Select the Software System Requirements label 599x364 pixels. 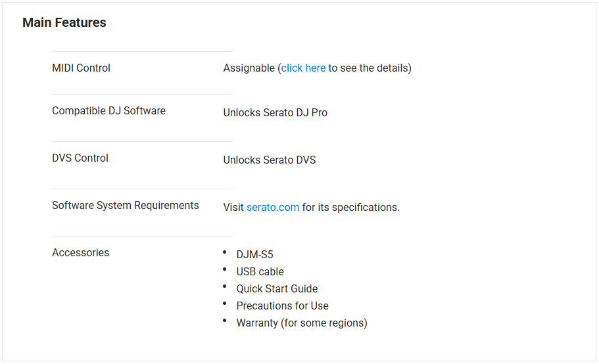125,206
